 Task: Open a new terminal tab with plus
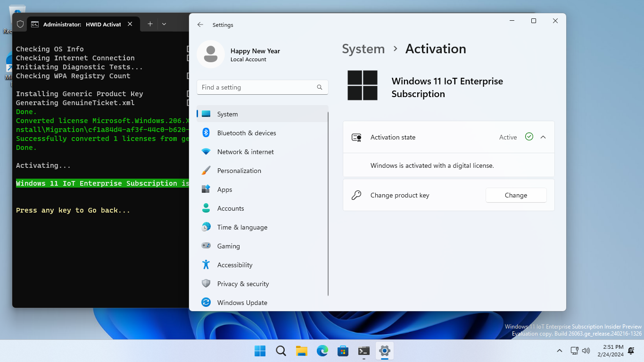tap(150, 24)
